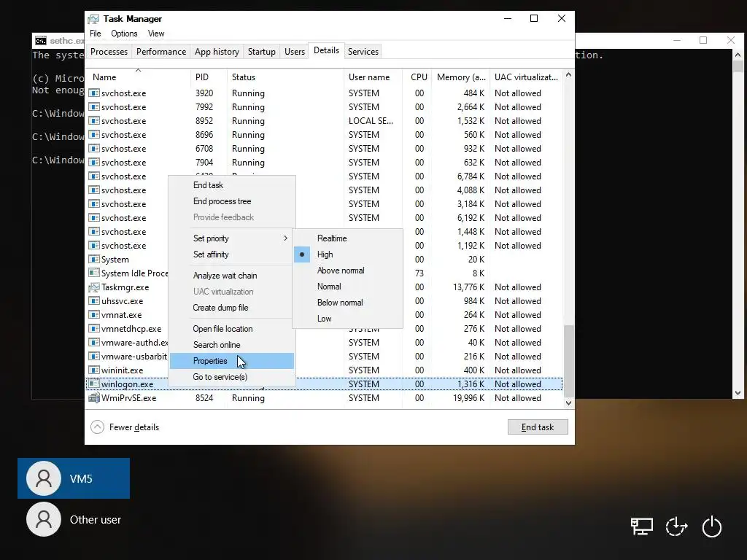
Task: Choose Create dump file
Action: [x=231, y=308]
